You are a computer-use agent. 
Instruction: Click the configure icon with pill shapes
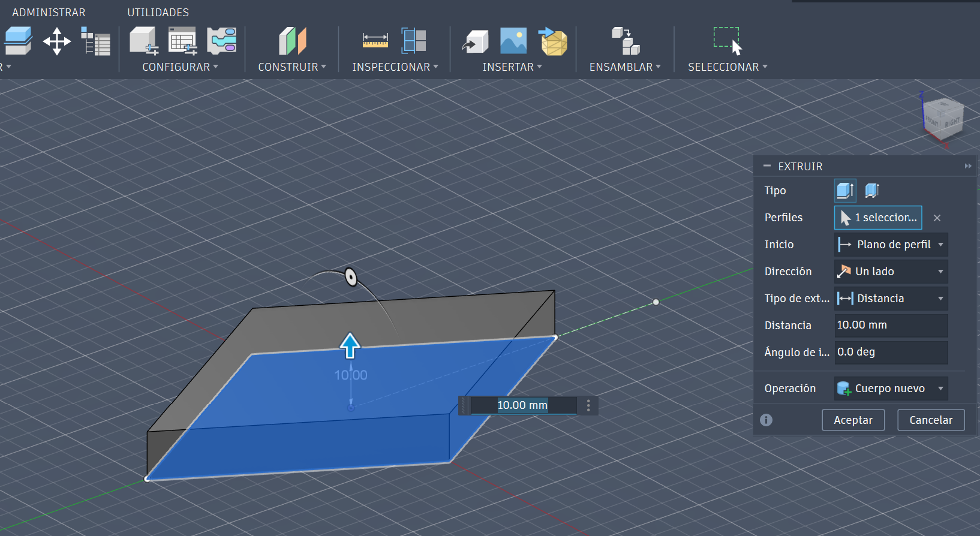click(x=222, y=41)
